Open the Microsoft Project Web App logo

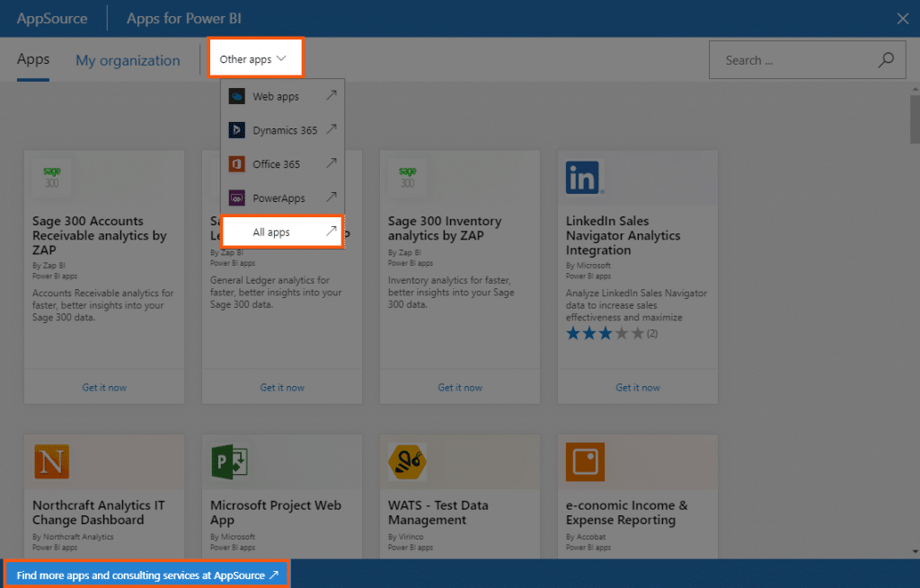(x=229, y=462)
